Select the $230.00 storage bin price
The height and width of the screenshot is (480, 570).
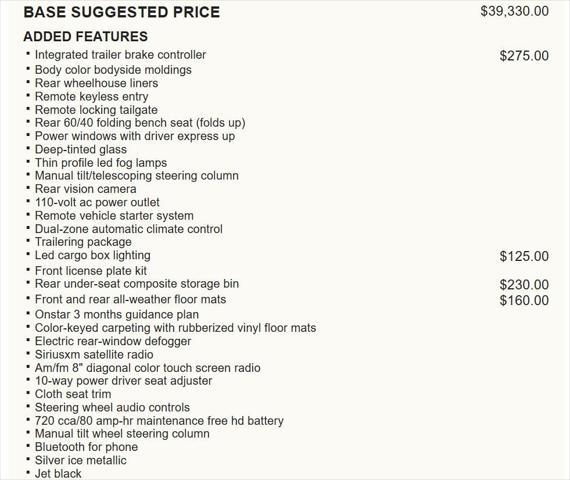coord(524,285)
